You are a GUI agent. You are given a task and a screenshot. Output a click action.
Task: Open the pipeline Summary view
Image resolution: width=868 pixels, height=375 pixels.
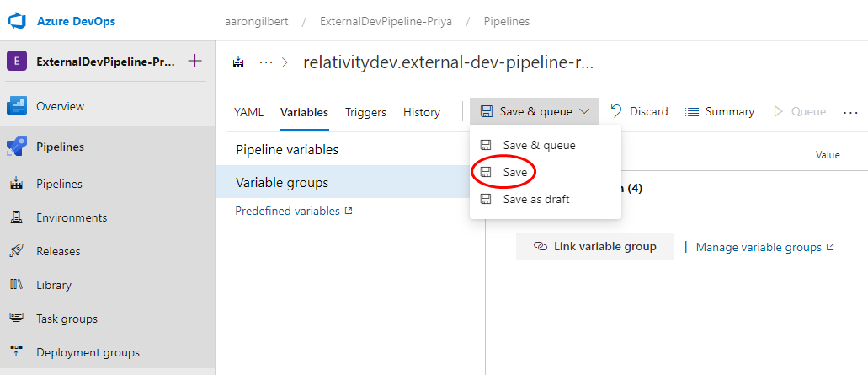[720, 112]
